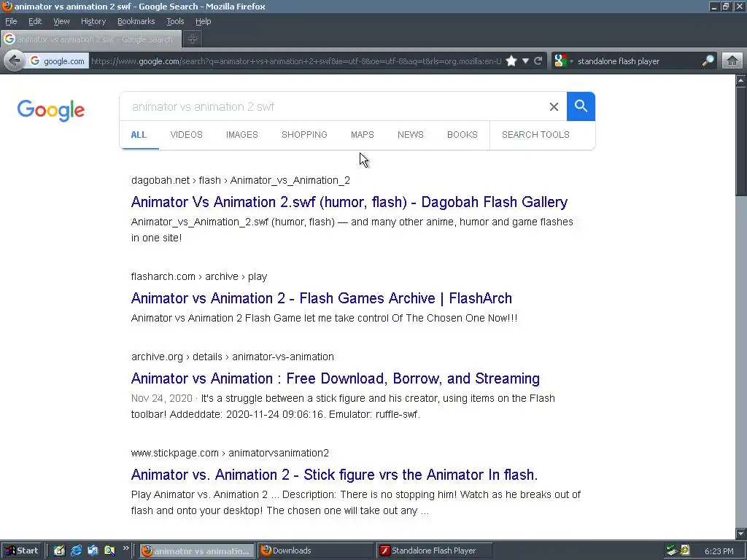Open the Help menu
Image resolution: width=747 pixels, height=560 pixels.
(203, 21)
